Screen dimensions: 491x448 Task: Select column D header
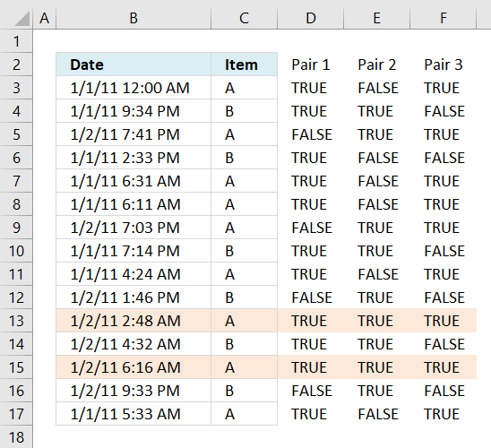pyautogui.click(x=311, y=18)
